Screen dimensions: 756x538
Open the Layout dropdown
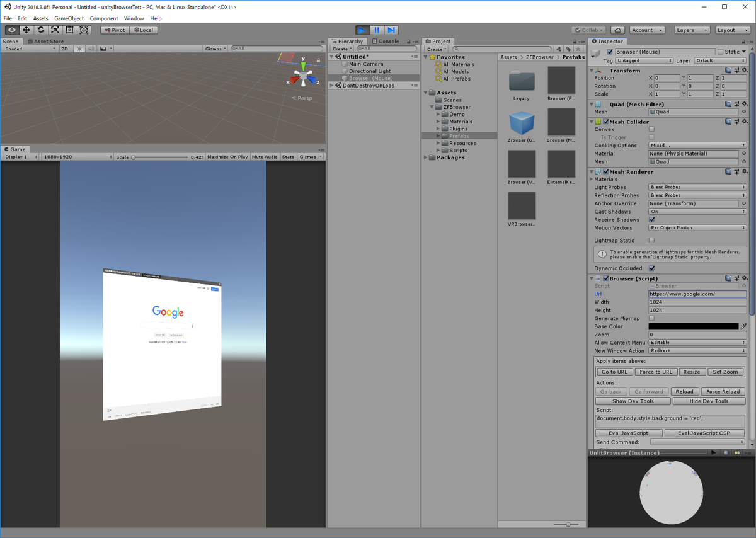point(731,30)
